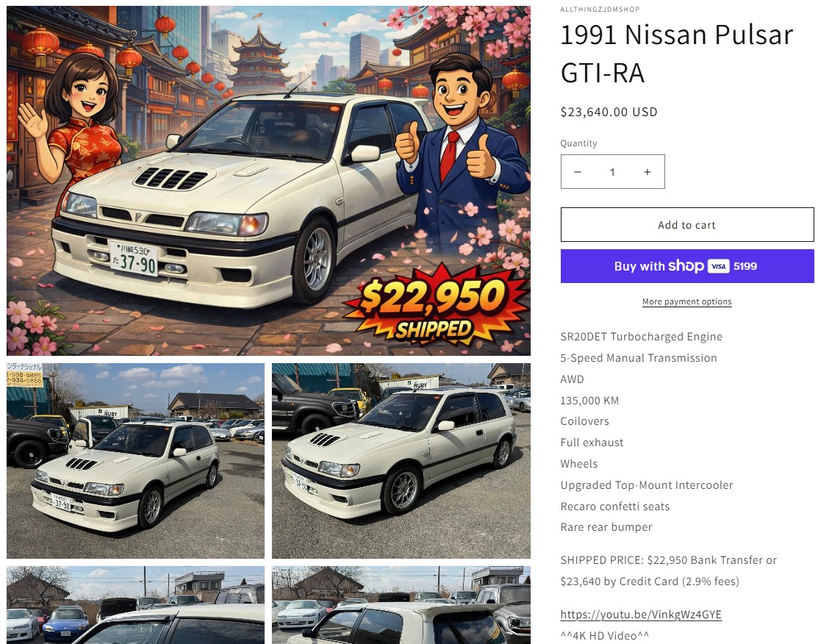Click the Shop logo on purchase button
The width and height of the screenshot is (818, 644).
pos(686,265)
